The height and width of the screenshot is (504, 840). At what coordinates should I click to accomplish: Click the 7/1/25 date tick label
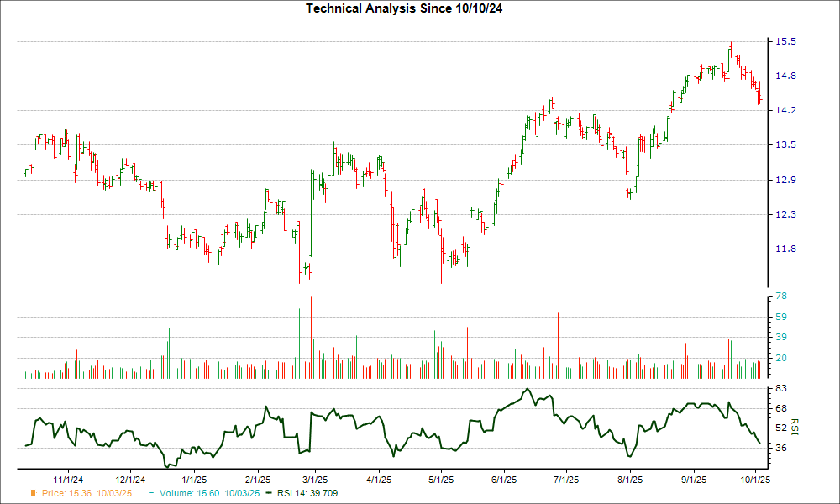[565, 479]
